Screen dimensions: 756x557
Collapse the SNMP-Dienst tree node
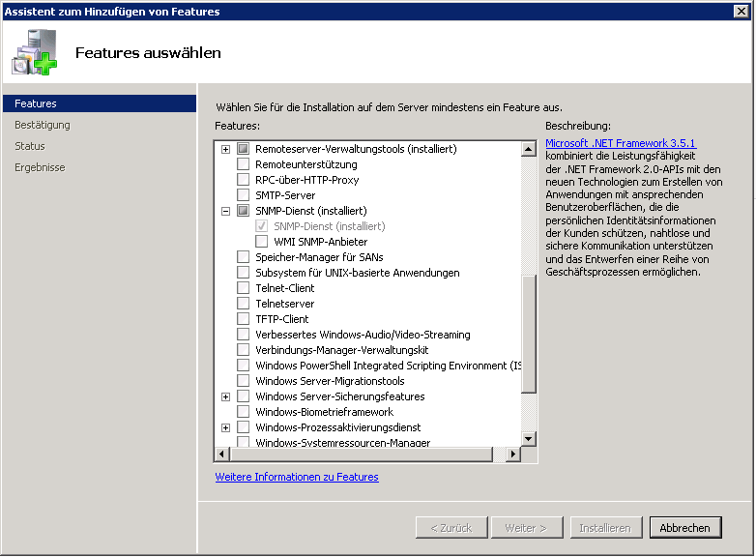tap(225, 211)
